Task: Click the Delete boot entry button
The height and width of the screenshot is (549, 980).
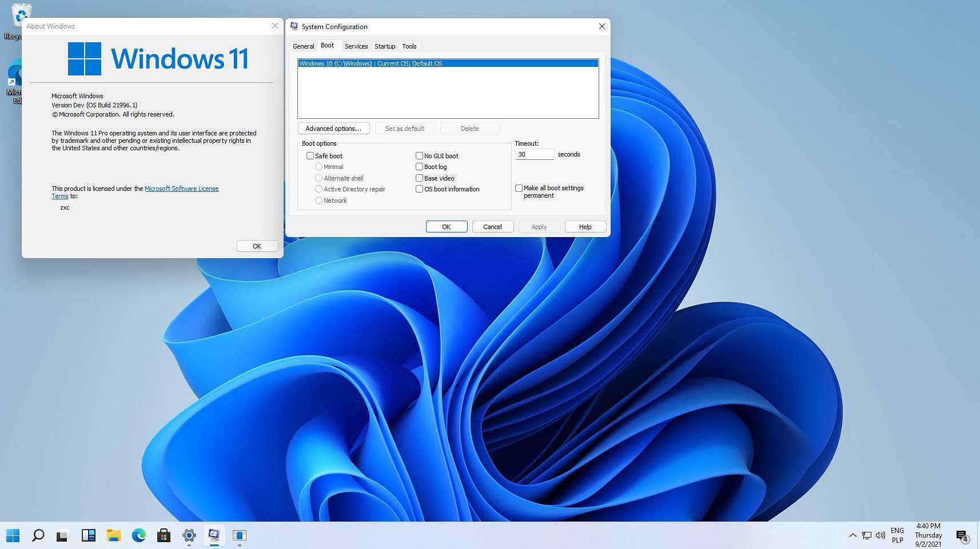Action: tap(470, 129)
